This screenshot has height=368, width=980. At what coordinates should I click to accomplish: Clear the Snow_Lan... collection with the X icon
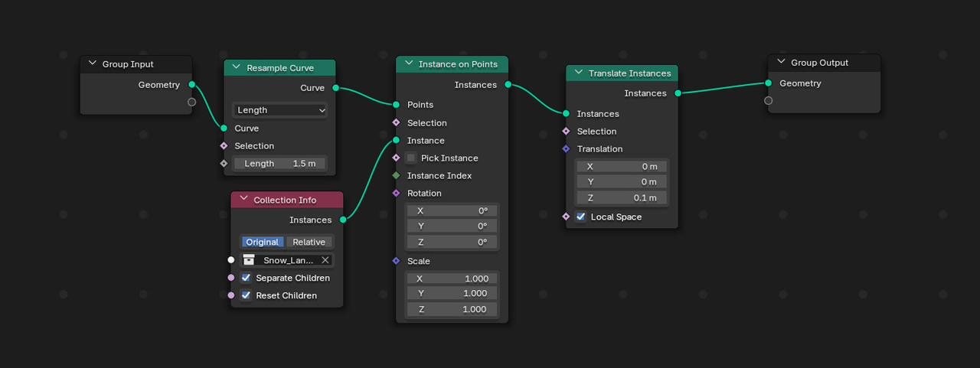(x=325, y=260)
